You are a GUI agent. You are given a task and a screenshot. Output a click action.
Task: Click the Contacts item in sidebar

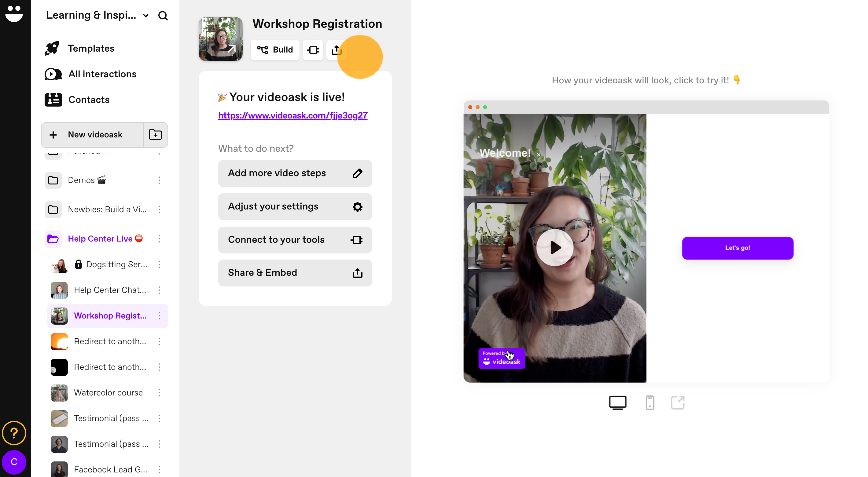[x=89, y=99]
